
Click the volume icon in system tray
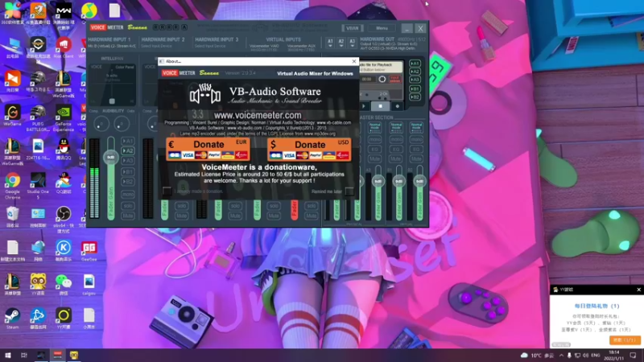tap(586, 355)
